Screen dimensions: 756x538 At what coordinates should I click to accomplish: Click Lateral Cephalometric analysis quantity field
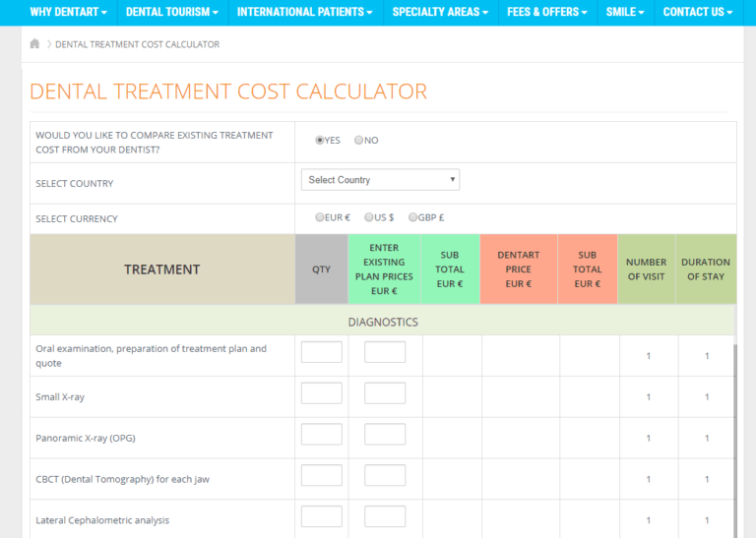point(321,516)
